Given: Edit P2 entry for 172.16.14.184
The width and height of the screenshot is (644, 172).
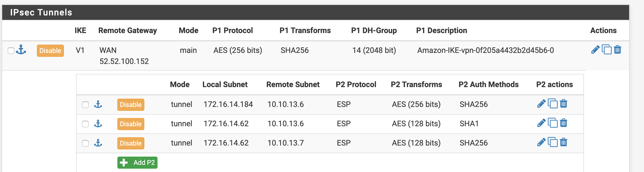Looking at the screenshot, I should (541, 104).
